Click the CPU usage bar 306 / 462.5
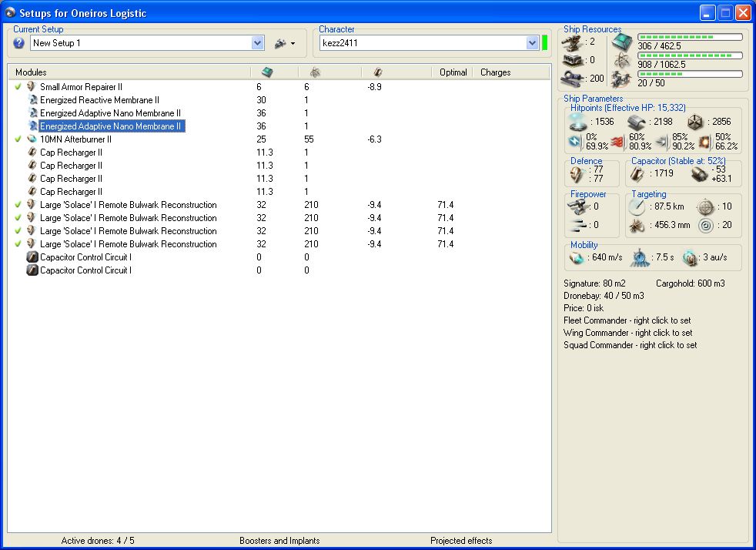 pos(690,37)
